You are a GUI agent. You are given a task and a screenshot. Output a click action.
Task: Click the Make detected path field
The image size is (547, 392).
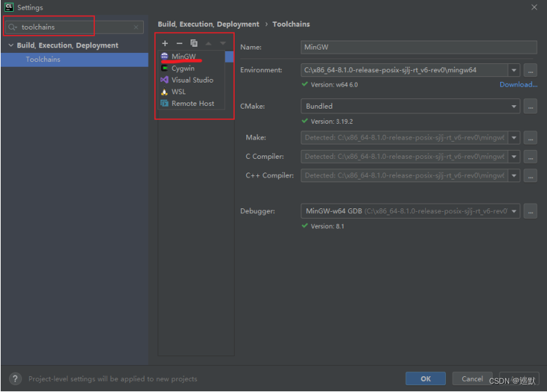(x=405, y=138)
